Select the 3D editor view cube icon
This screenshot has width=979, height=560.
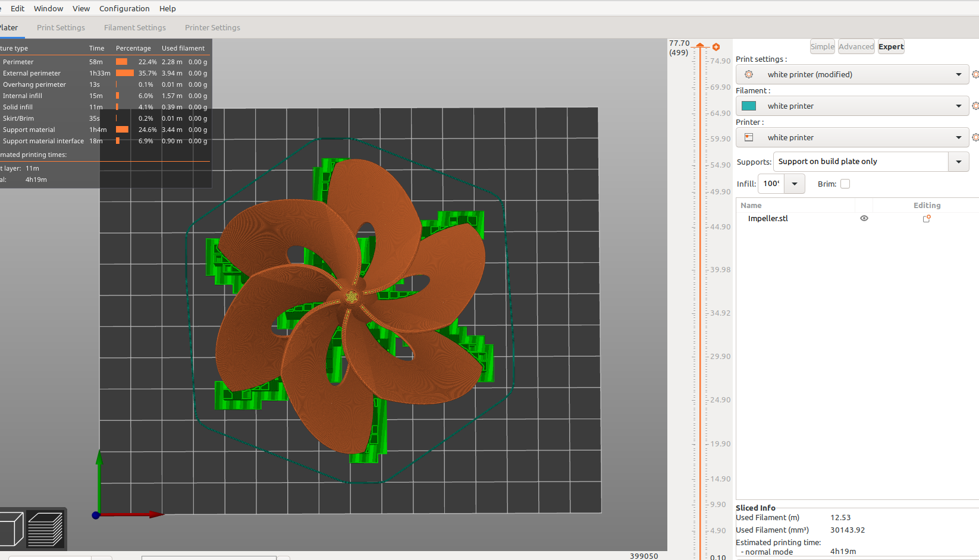[x=12, y=528]
